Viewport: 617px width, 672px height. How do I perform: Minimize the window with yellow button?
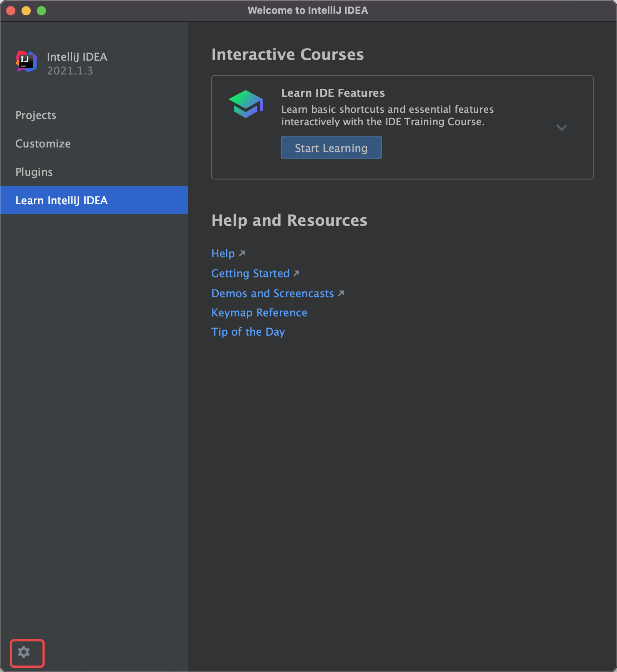point(26,11)
